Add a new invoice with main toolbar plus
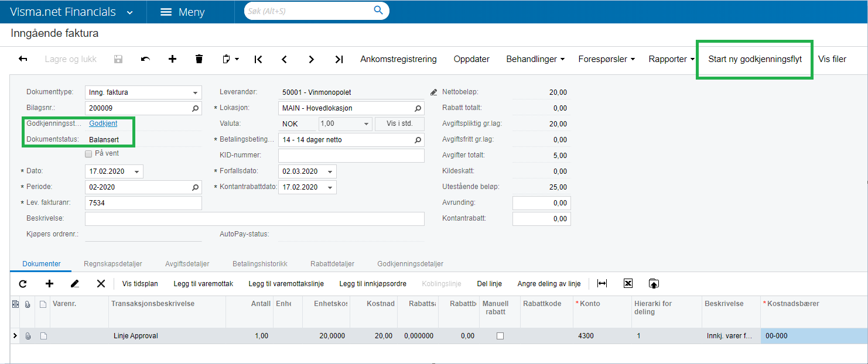The width and height of the screenshot is (868, 364). (x=172, y=59)
